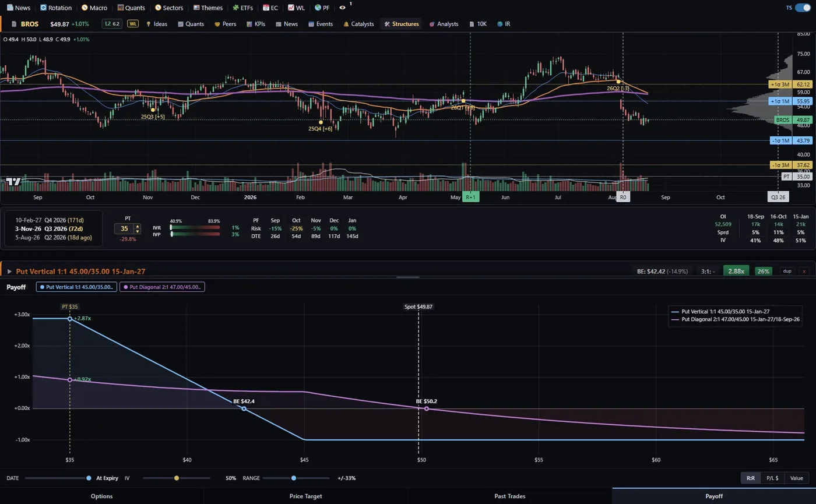Open Quants in the main navigation bar
This screenshot has height=504, width=816.
click(x=131, y=8)
